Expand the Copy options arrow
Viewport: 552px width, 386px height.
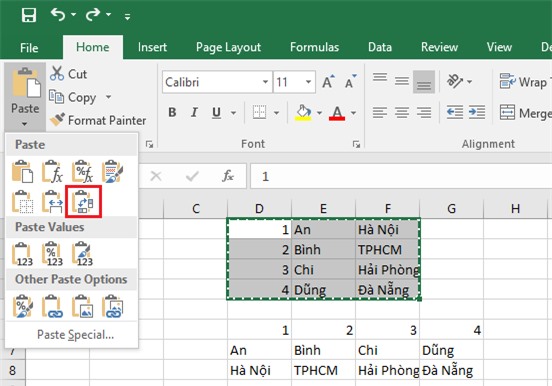[x=108, y=96]
